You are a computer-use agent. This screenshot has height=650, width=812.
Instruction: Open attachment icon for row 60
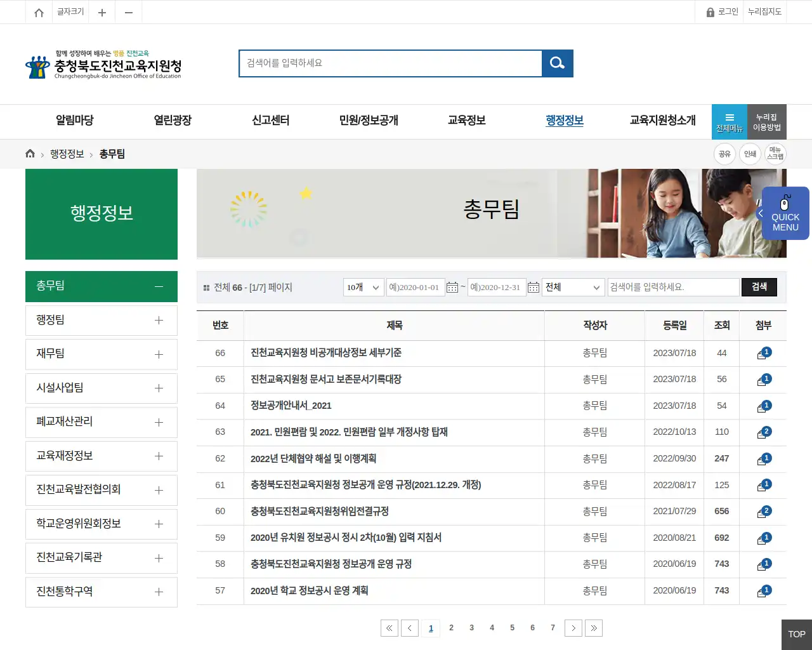[764, 512]
